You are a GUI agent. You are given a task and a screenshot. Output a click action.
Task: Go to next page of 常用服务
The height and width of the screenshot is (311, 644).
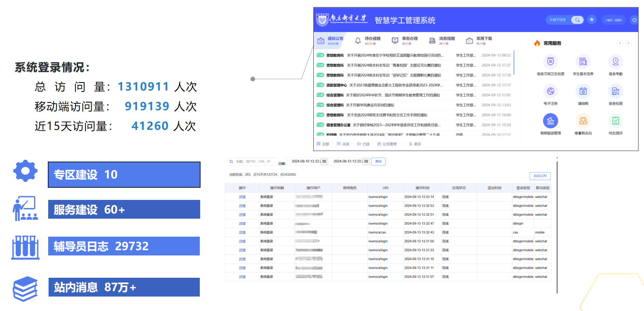coord(628,43)
